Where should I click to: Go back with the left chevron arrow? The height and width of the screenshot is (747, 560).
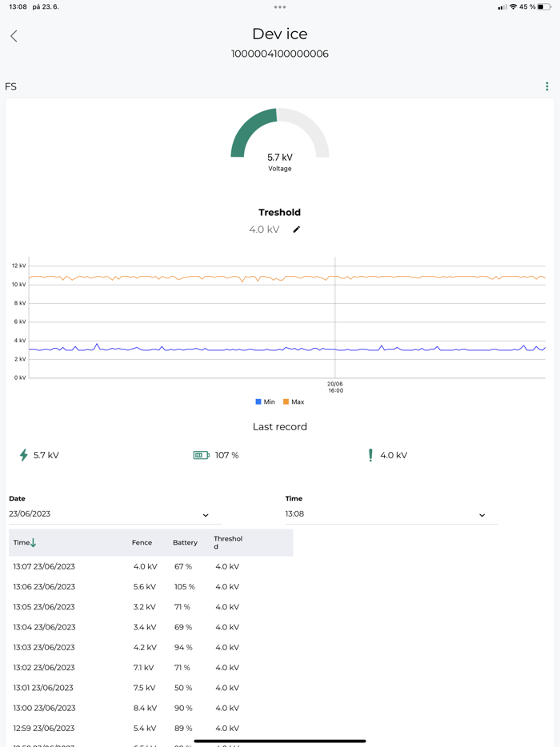pos(14,36)
